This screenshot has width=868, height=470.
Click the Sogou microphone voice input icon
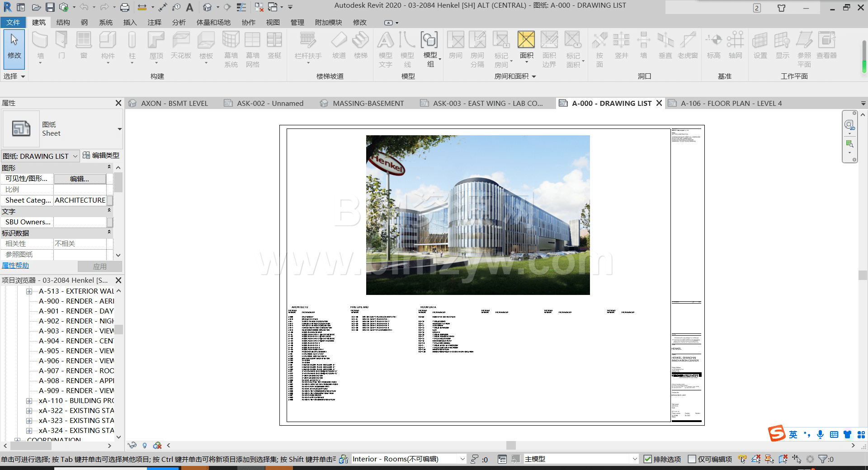point(820,435)
